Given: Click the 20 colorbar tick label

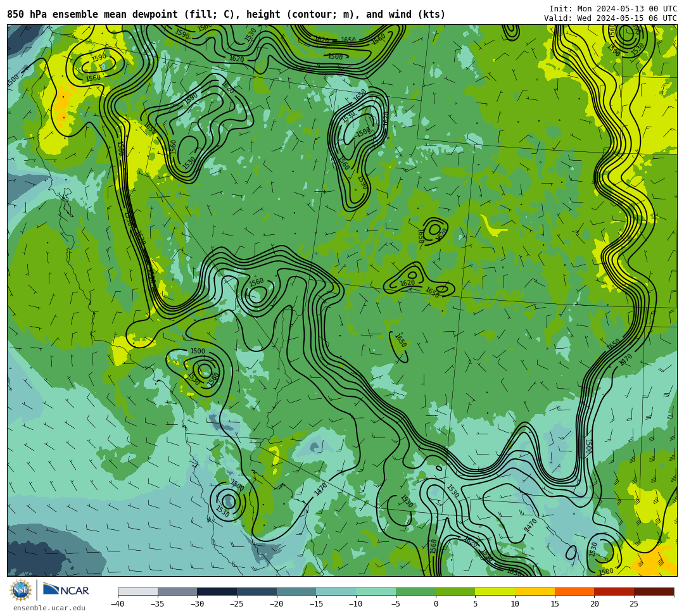Looking at the screenshot, I should [595, 604].
